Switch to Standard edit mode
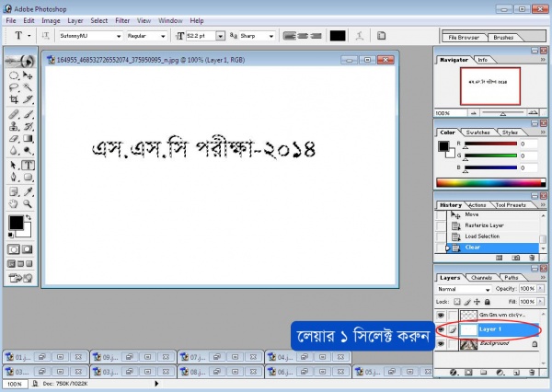 (x=14, y=249)
